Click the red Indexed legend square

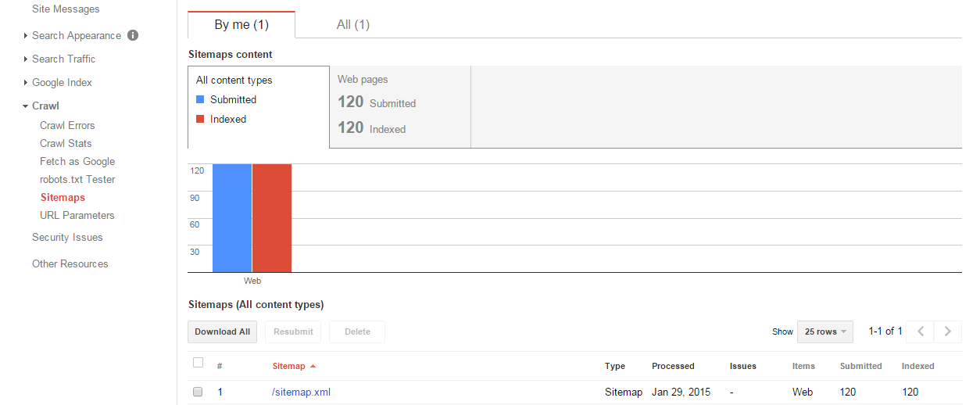coord(200,119)
